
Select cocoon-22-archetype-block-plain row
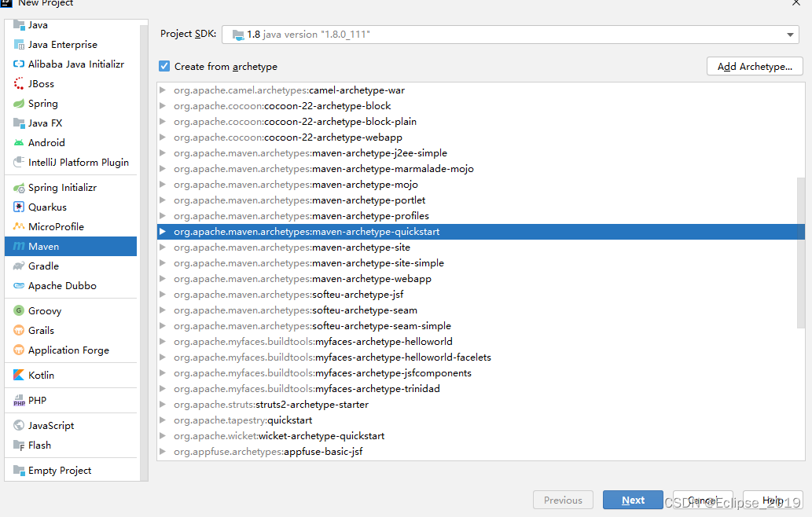(x=480, y=122)
